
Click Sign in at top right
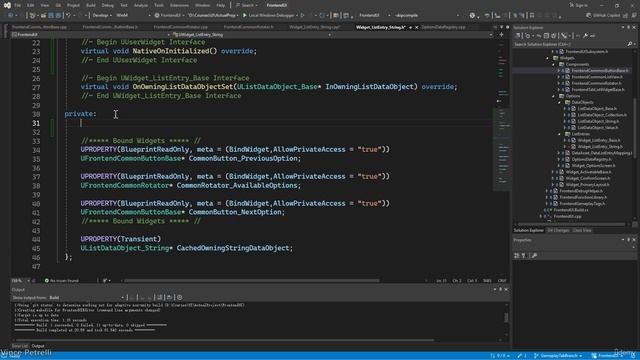coord(579,5)
